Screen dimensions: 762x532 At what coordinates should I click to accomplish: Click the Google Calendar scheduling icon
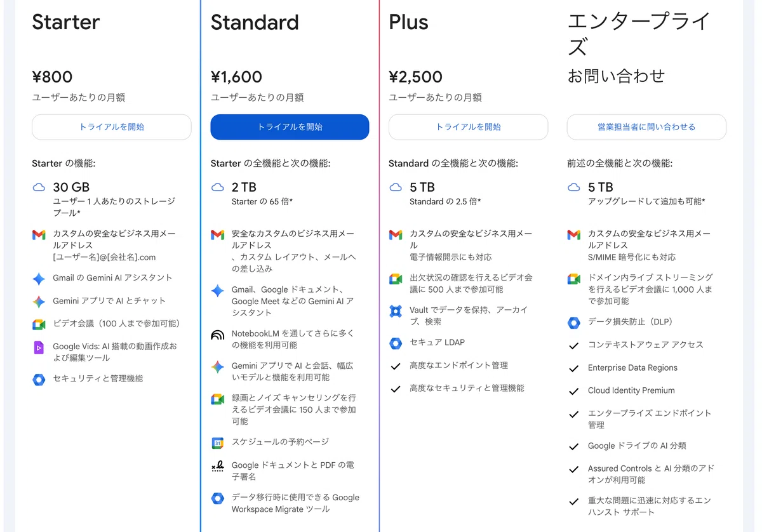click(x=218, y=443)
